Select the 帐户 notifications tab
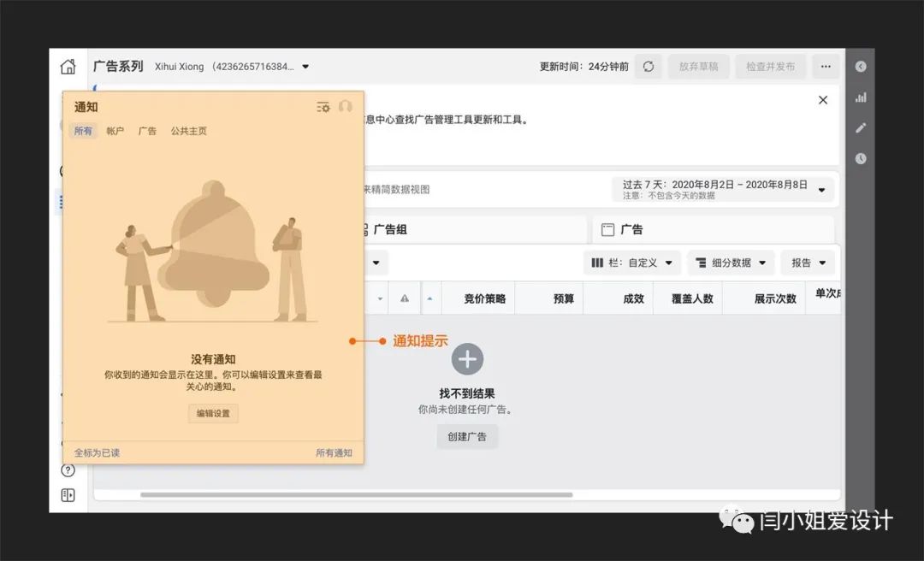The width and height of the screenshot is (924, 561). (x=115, y=131)
